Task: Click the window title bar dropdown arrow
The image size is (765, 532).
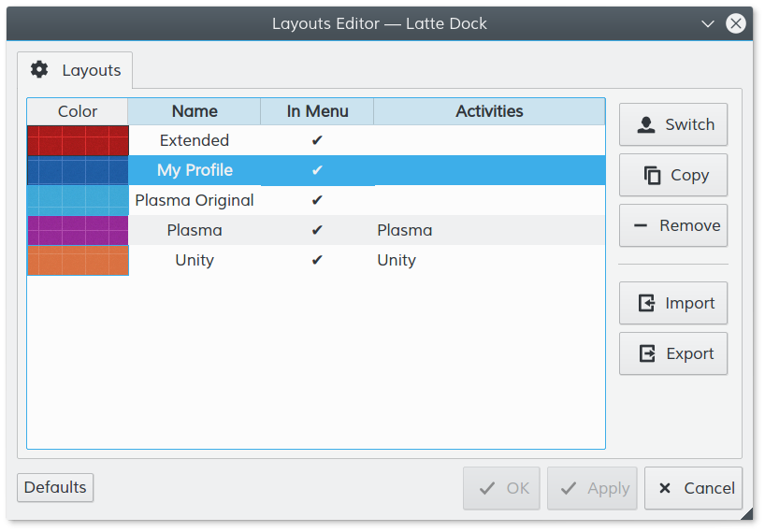Action: [708, 23]
